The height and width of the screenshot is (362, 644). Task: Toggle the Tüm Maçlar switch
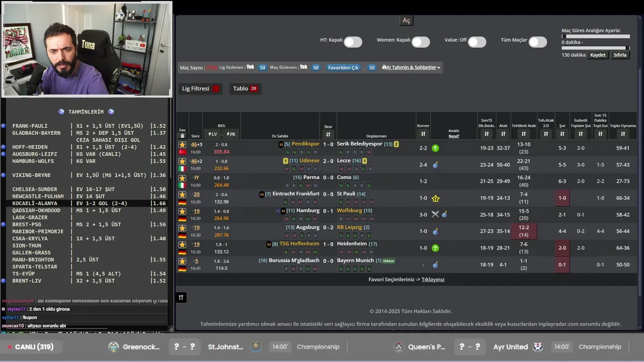537,42
